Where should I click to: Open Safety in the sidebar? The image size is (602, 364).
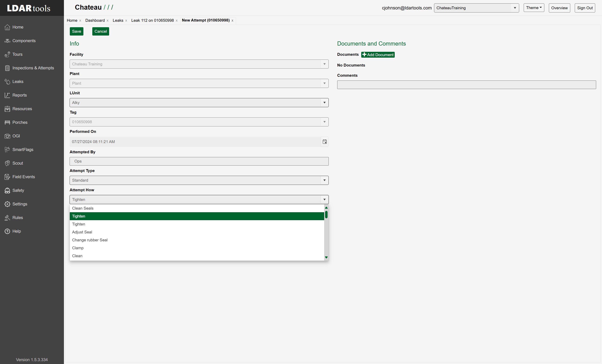coord(14,191)
